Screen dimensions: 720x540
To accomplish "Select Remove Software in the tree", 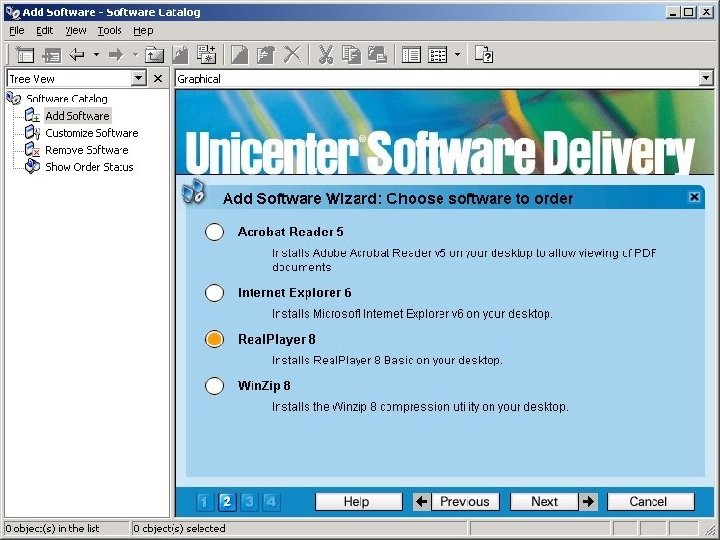I will point(86,150).
